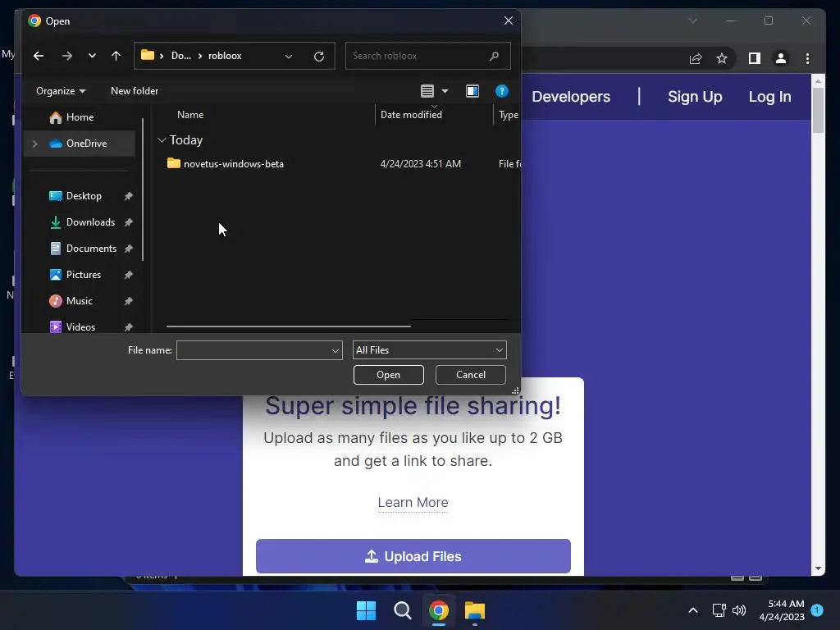Refresh the robloox folder view

(319, 57)
